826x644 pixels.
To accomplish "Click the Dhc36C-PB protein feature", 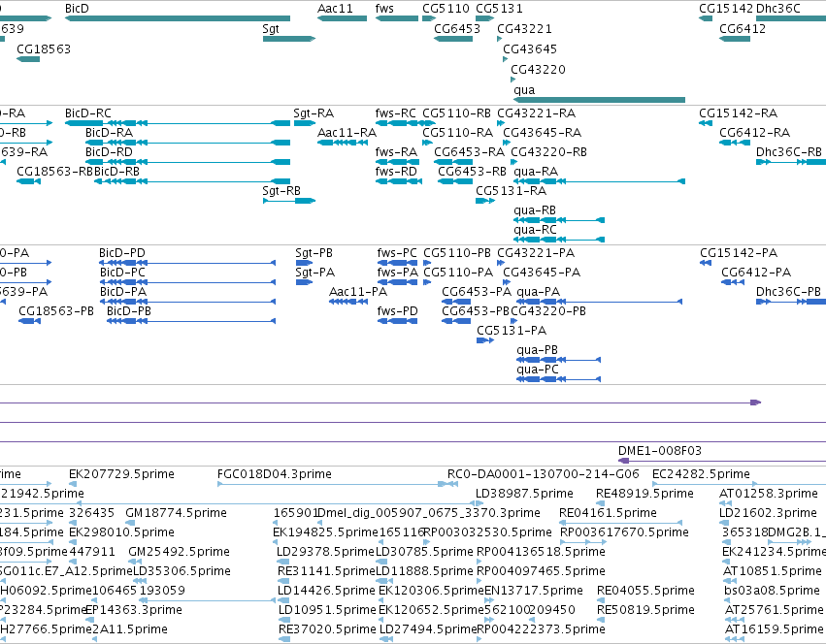I will point(791,302).
